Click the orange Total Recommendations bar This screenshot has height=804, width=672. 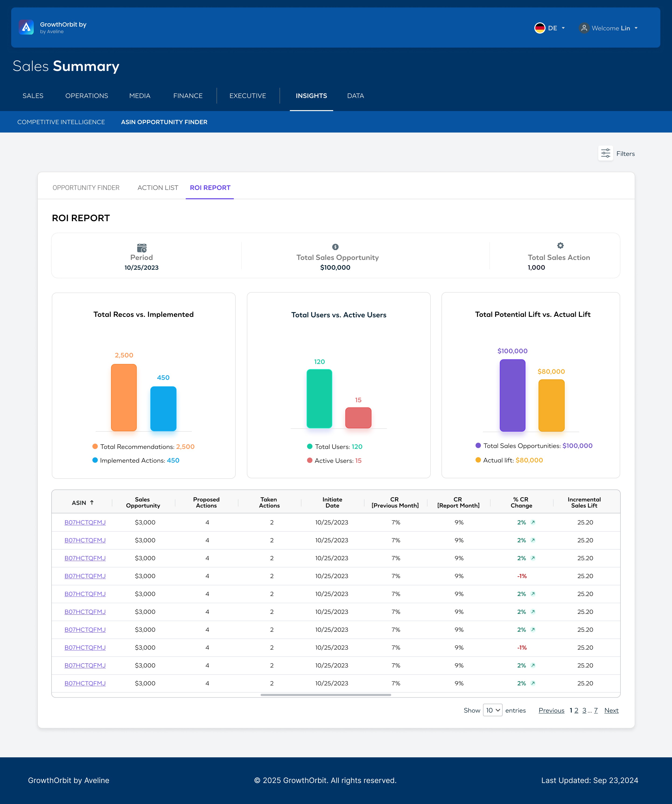tap(124, 397)
